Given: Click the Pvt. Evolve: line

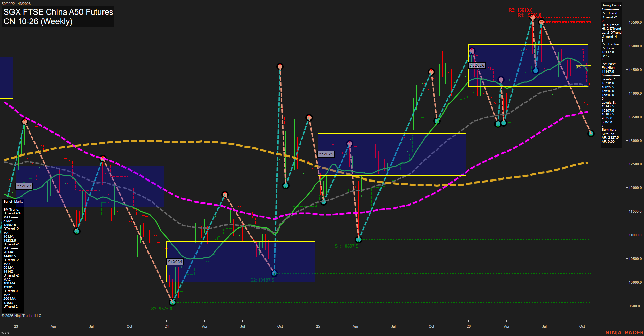Looking at the screenshot, I should [x=611, y=44].
